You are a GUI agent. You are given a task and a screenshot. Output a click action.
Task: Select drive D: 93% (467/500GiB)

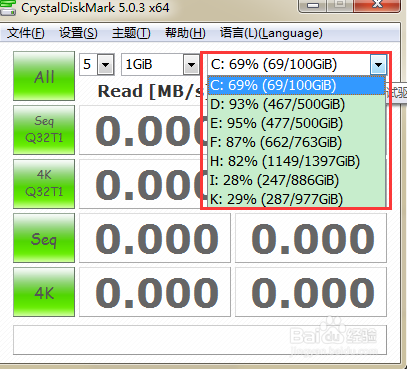click(297, 104)
